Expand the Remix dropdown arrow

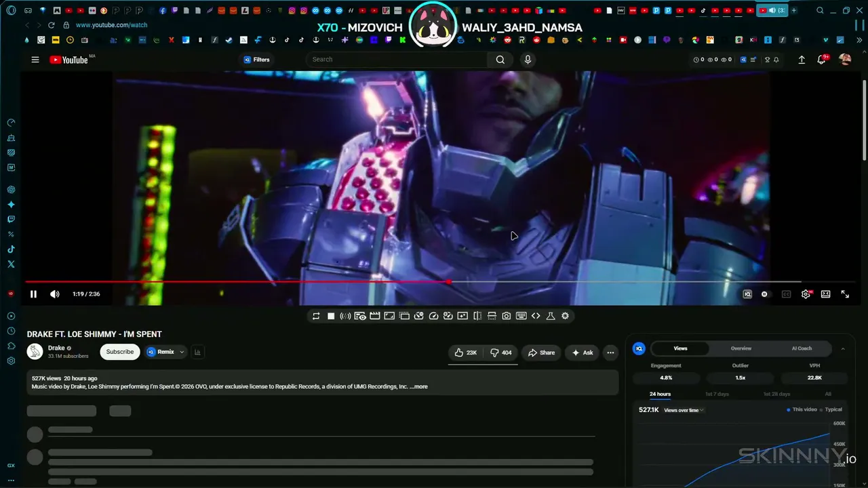[182, 352]
